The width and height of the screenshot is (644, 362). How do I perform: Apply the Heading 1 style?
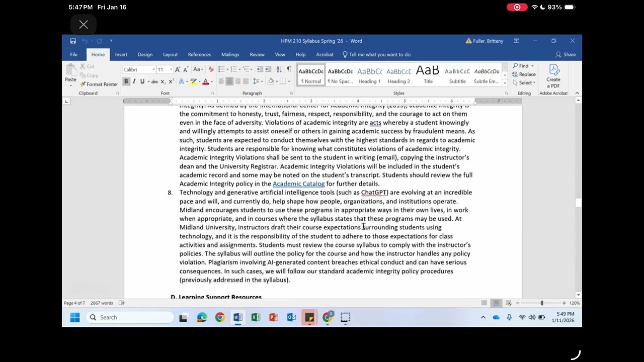point(369,75)
